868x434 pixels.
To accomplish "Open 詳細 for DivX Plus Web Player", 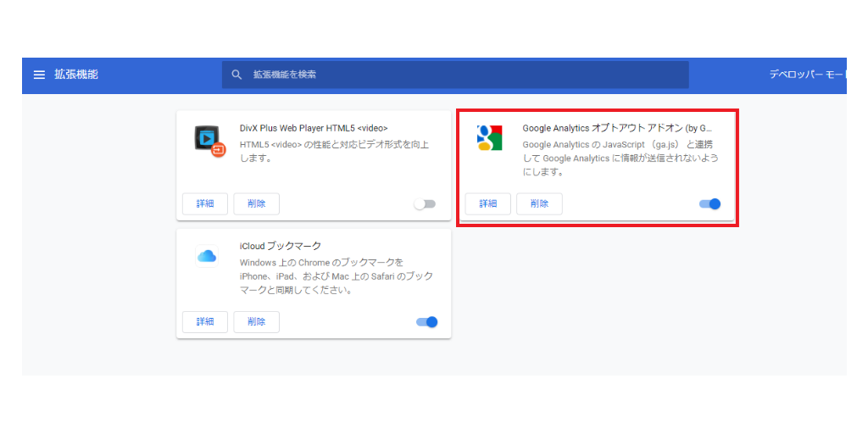I will [205, 203].
